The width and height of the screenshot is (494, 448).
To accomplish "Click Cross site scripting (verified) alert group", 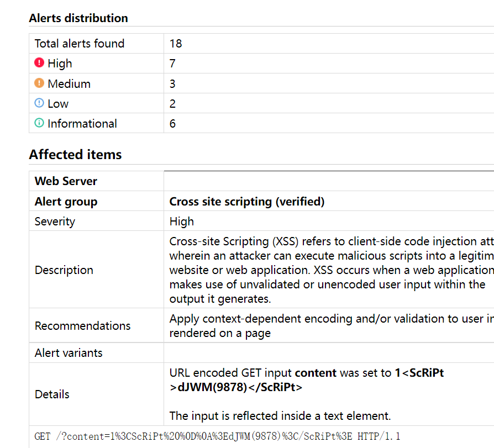I will (246, 201).
